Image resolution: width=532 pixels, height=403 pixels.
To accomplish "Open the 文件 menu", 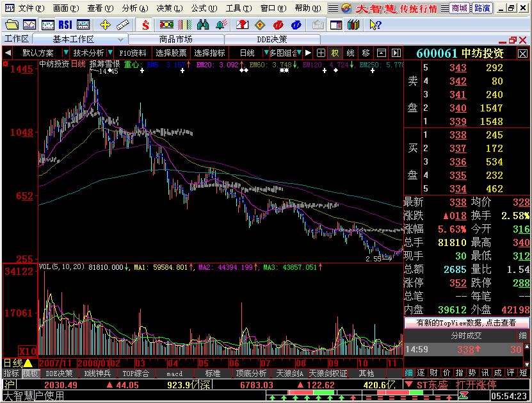I will [x=31, y=8].
